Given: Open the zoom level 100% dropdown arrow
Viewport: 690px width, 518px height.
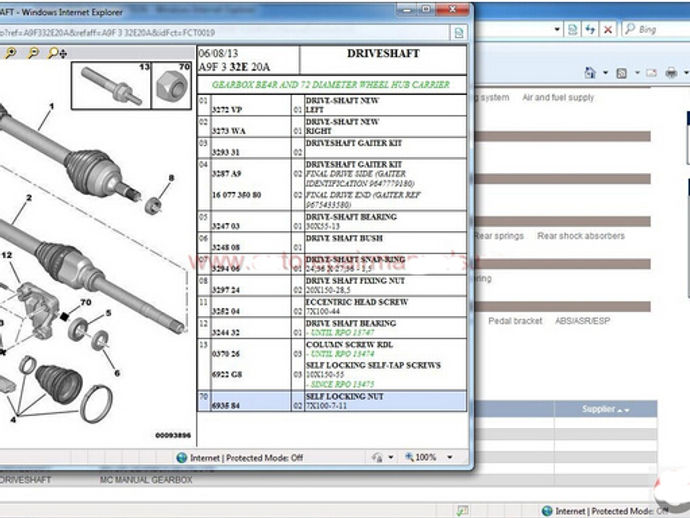Looking at the screenshot, I should coord(450,457).
